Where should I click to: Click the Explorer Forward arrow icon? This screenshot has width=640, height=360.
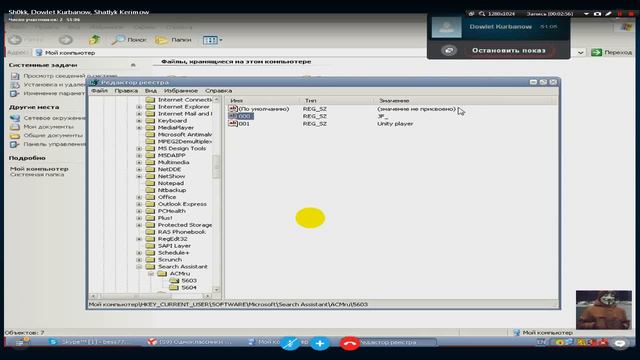pyautogui.click(x=65, y=40)
